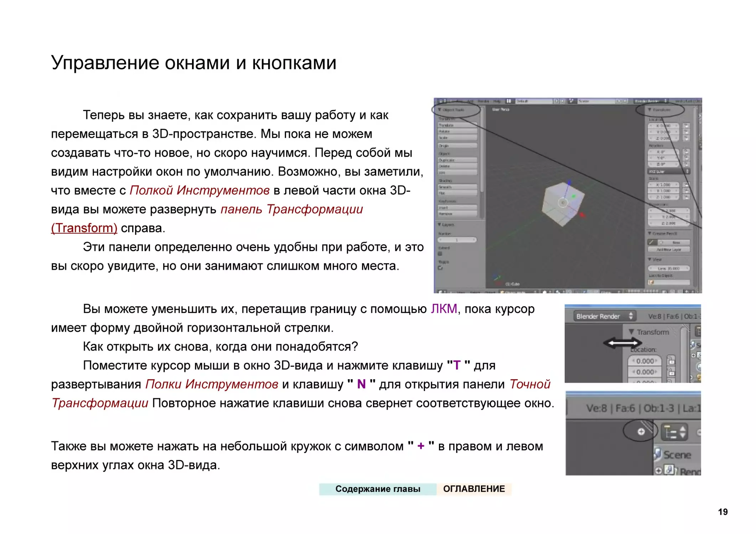Click the layer Number field showing 1
Image resolution: width=756 pixels, height=534 pixels.
coord(457,240)
